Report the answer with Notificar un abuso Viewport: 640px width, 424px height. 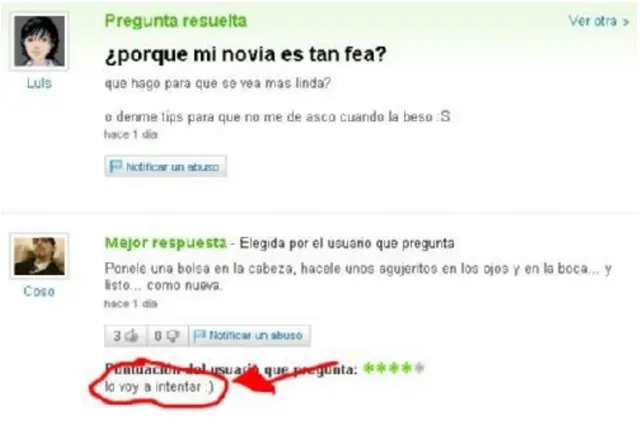point(249,335)
